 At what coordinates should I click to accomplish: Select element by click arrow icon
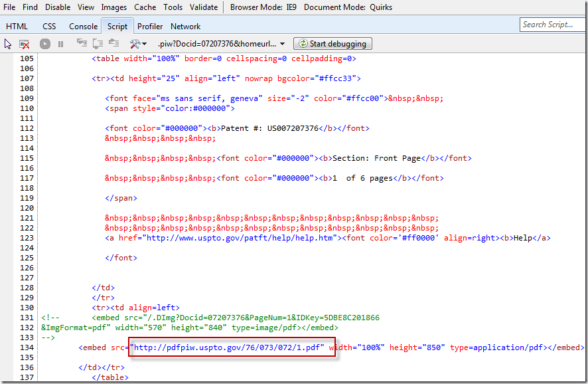pyautogui.click(x=8, y=44)
